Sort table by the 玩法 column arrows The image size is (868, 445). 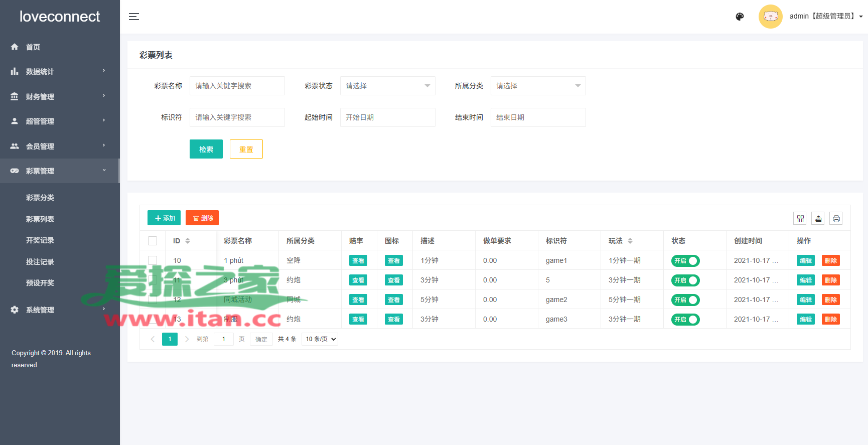(x=630, y=241)
